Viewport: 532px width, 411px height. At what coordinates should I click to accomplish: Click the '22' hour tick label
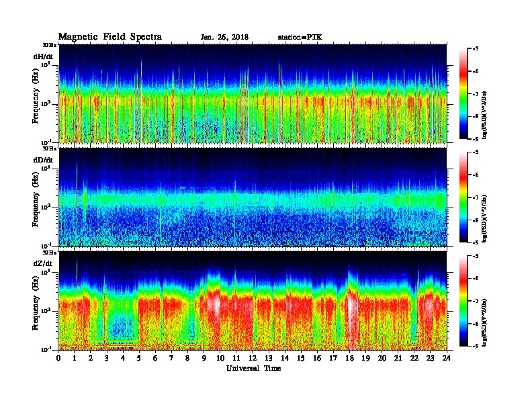pyautogui.click(x=414, y=358)
